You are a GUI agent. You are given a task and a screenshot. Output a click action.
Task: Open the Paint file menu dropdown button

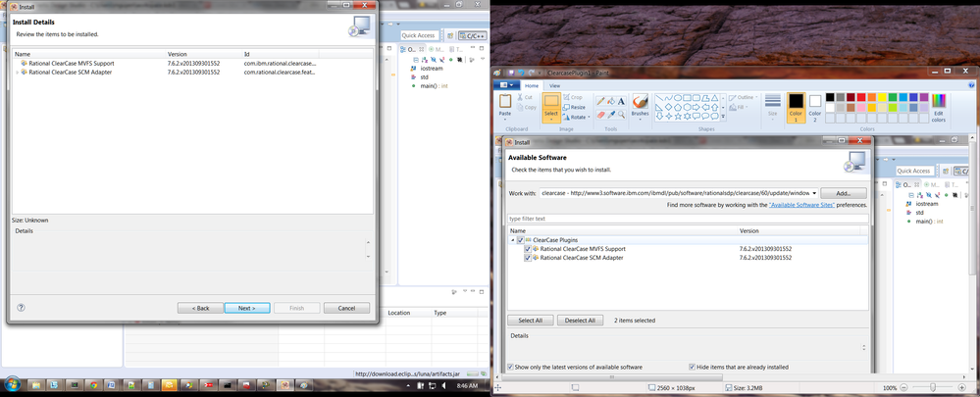tap(507, 85)
